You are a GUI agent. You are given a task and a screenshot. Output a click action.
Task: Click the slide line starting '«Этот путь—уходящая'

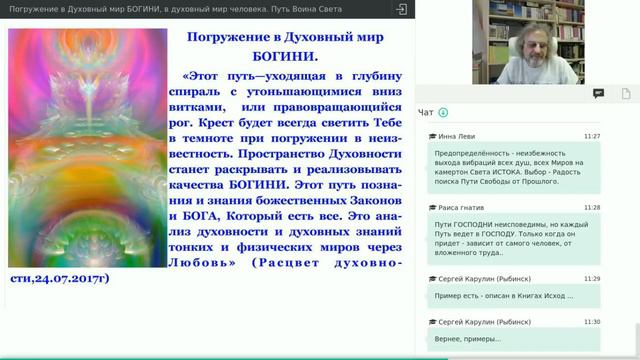(x=292, y=76)
